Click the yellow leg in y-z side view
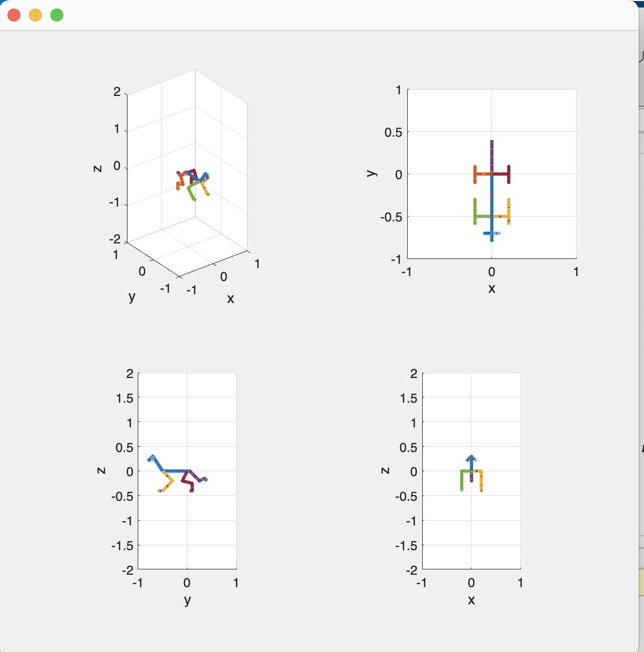 tap(167, 481)
